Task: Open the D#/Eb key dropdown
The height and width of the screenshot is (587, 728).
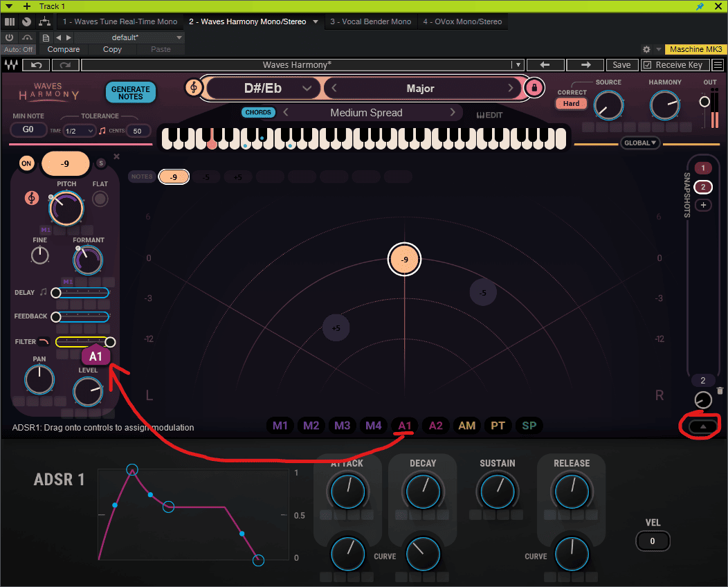Action: coord(263,88)
